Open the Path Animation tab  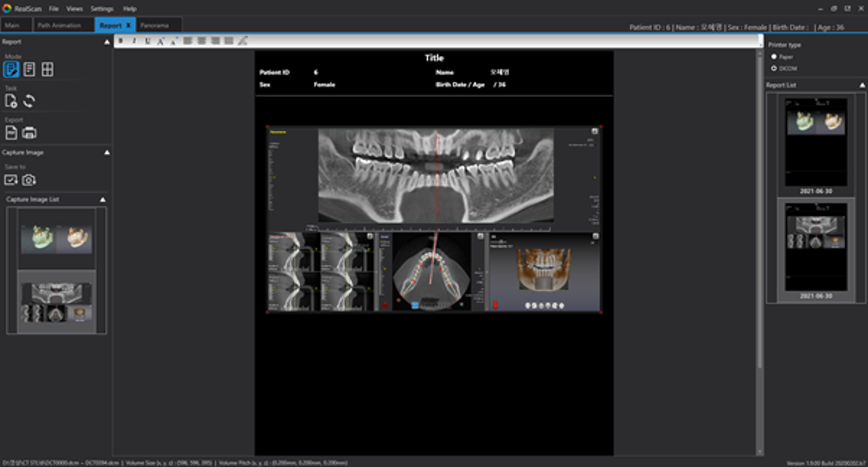(60, 26)
